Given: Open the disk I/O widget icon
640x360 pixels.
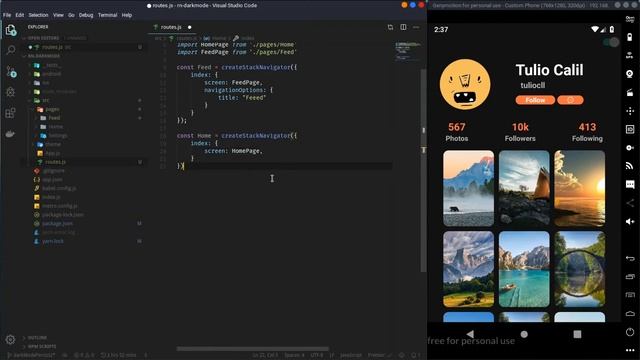Looking at the screenshot, I should (x=630, y=148).
